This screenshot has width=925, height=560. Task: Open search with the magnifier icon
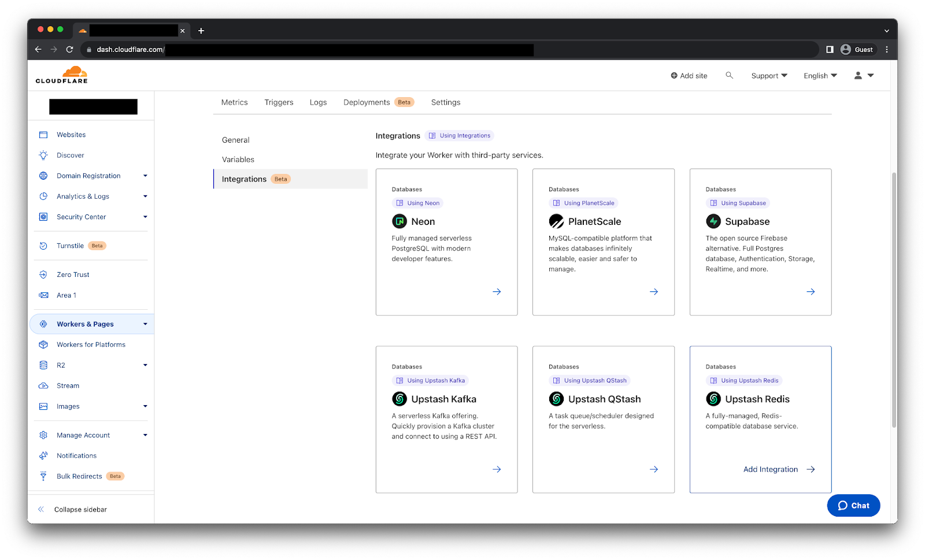click(x=729, y=75)
